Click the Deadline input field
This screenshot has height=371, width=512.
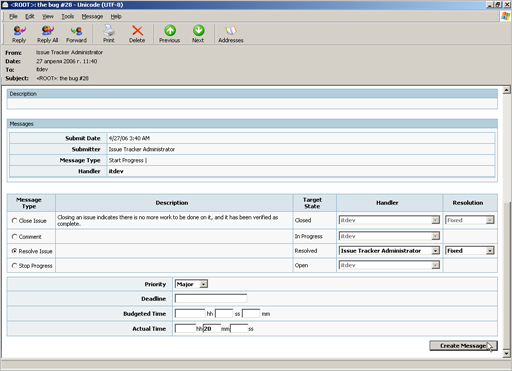211,298
